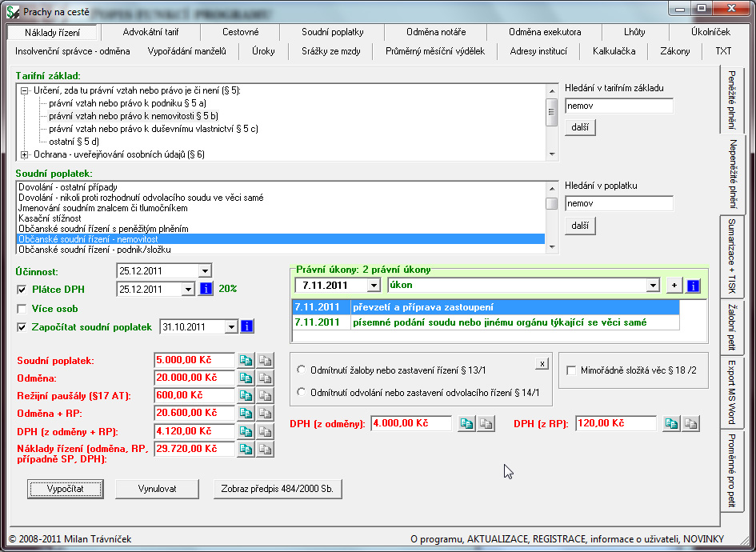Click the info icon beside Započítat soudní poplatek

(x=247, y=326)
